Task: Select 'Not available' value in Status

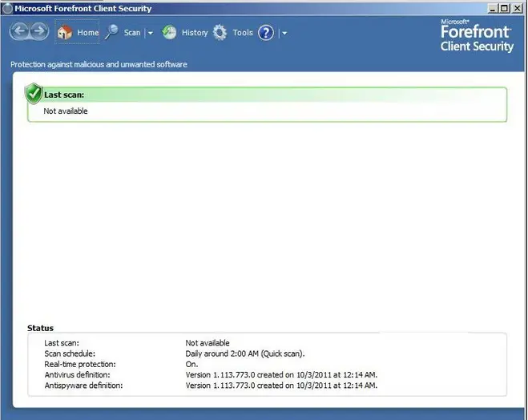Action: tap(208, 343)
